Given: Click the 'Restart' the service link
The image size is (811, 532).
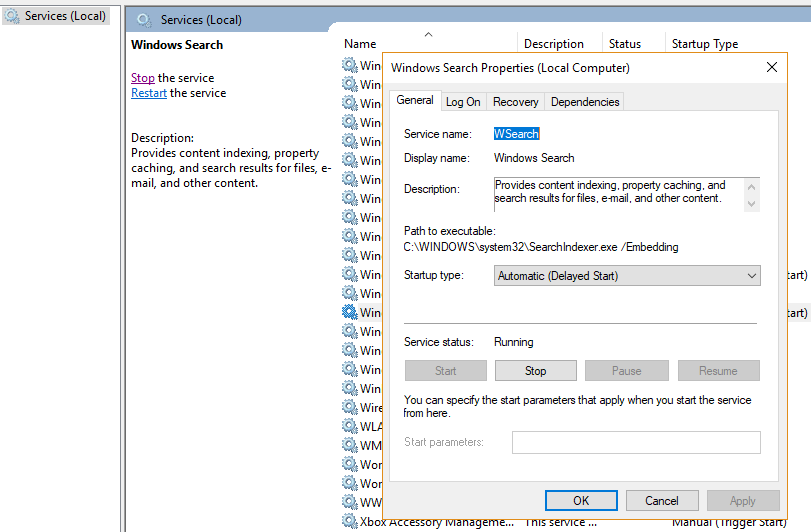Looking at the screenshot, I should click(x=148, y=93).
